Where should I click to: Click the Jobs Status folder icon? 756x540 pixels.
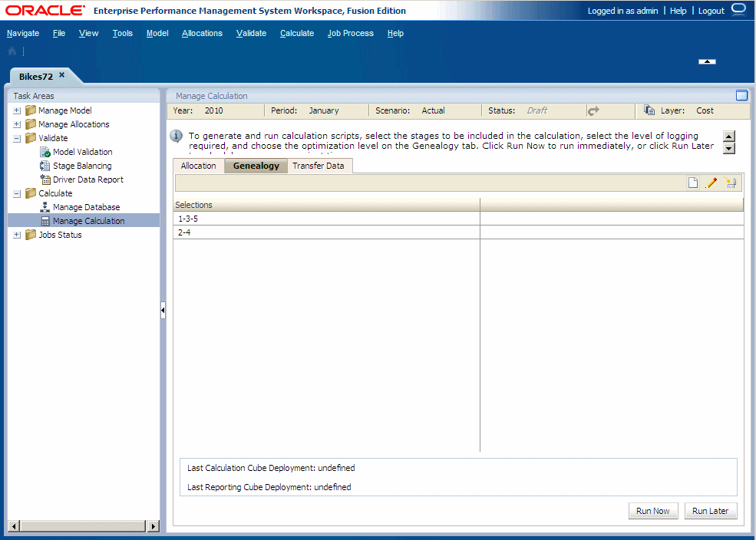[31, 235]
